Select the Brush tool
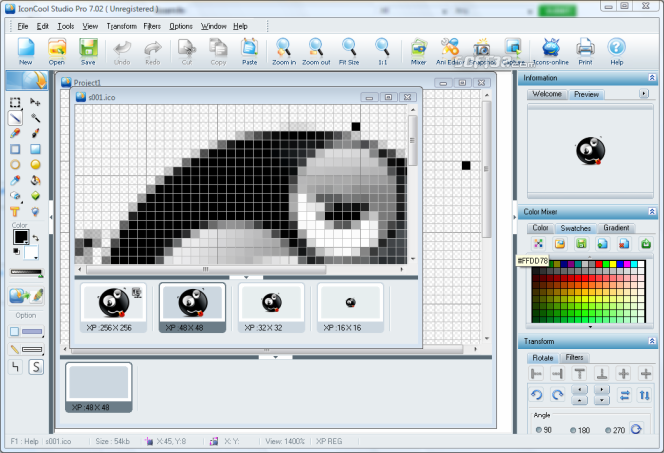664x453 pixels. [x=36, y=133]
